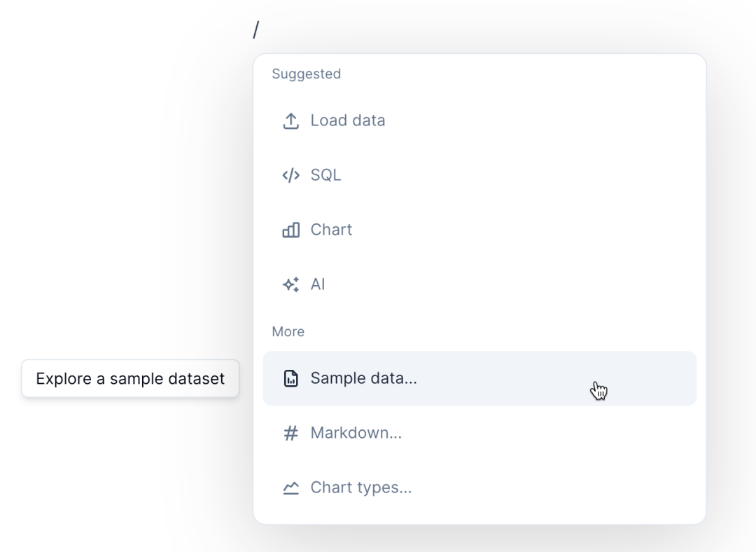Open the Sample data... submenu
The width and height of the screenshot is (756, 552).
[363, 379]
